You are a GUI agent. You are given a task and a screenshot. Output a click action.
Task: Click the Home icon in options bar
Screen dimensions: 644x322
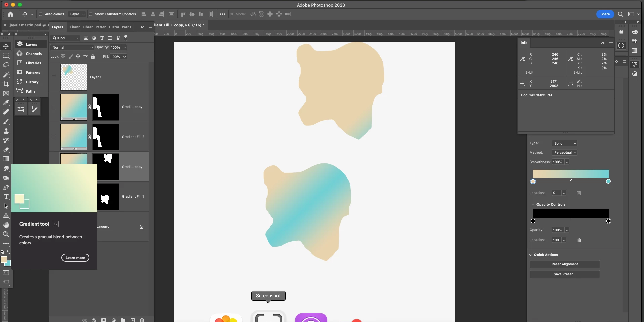click(11, 14)
